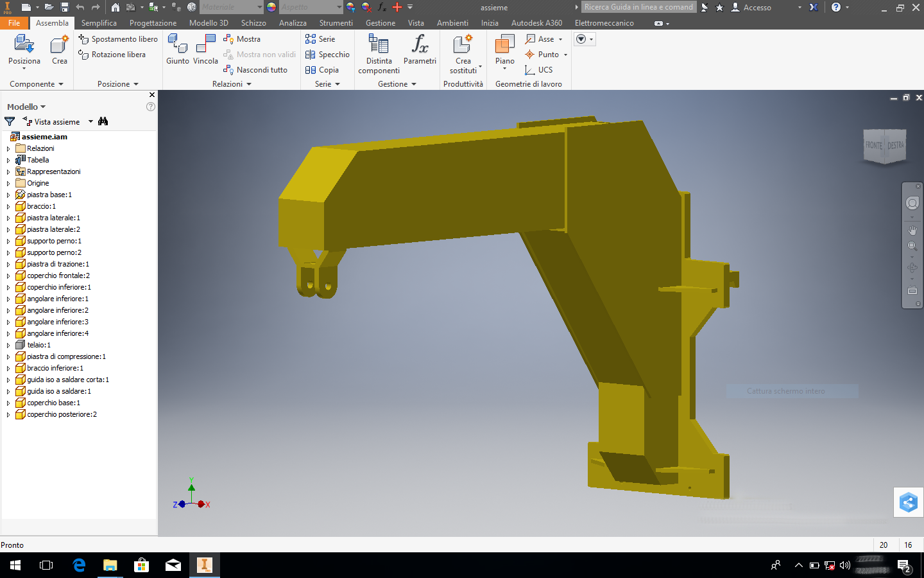Viewport: 924px width, 578px height.
Task: Open Windows Start menu
Action: [x=15, y=565]
